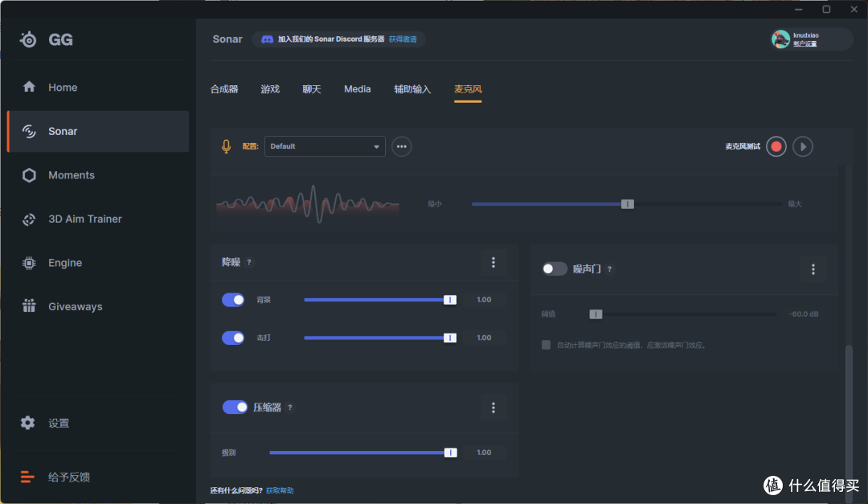This screenshot has width=868, height=504.
Task: Click the Moments hexagon icon
Action: click(x=29, y=175)
